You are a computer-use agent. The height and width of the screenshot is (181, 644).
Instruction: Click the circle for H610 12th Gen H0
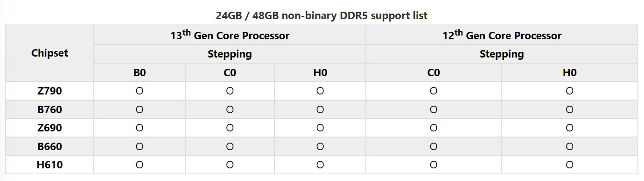coord(569,165)
